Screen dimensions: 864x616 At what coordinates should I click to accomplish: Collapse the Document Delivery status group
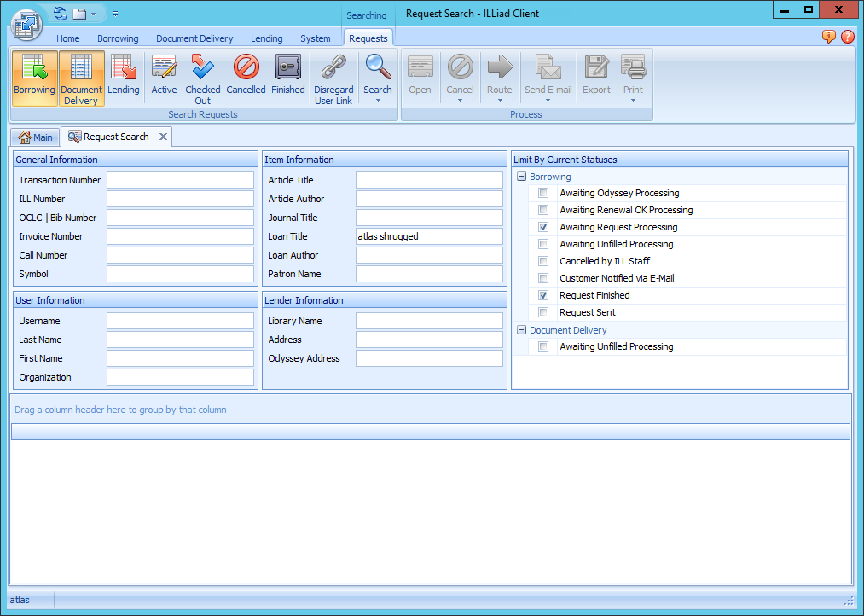coord(521,330)
